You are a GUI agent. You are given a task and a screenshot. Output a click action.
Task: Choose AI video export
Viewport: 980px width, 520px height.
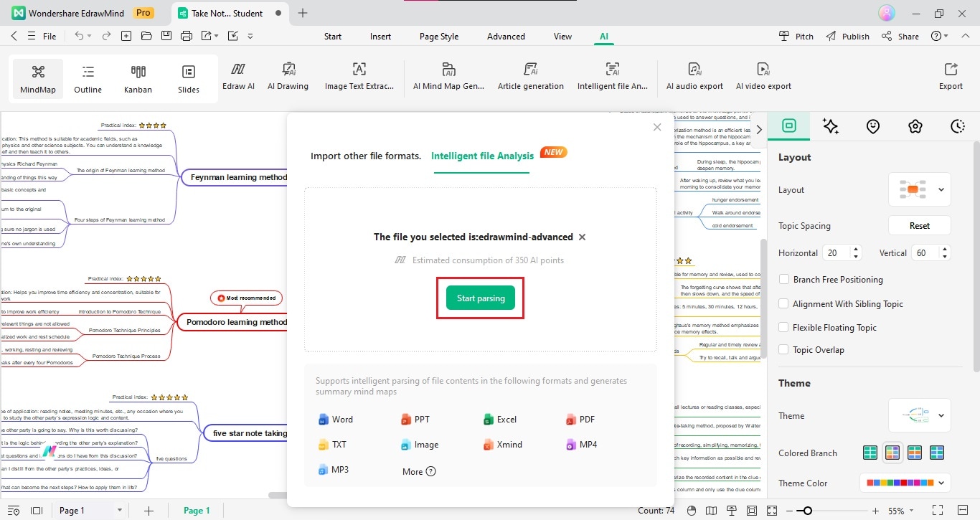(763, 76)
